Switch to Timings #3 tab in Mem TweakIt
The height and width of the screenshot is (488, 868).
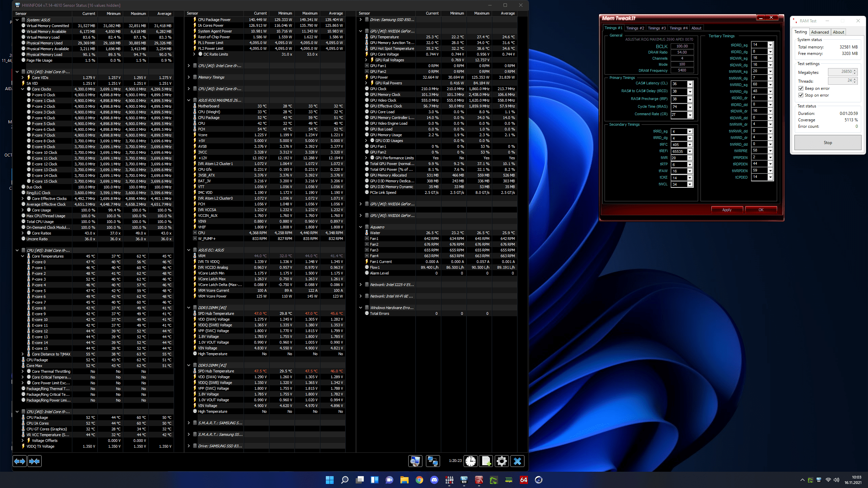point(656,28)
